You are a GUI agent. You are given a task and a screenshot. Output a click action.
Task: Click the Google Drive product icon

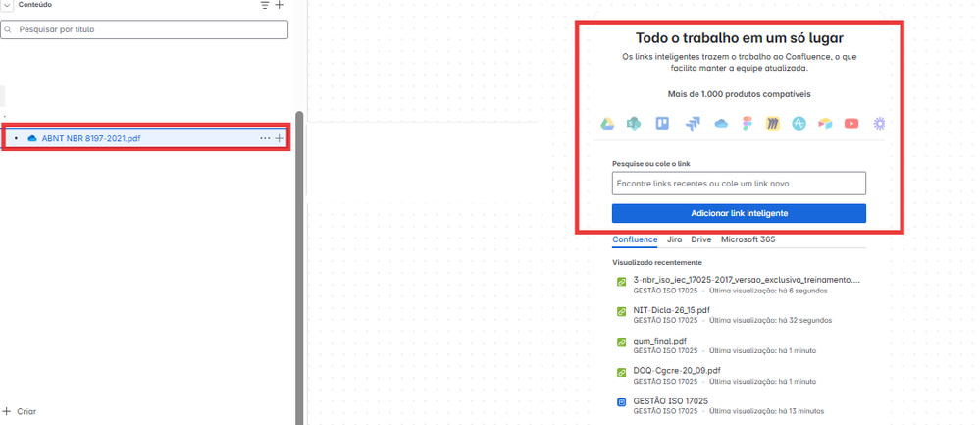coord(607,124)
